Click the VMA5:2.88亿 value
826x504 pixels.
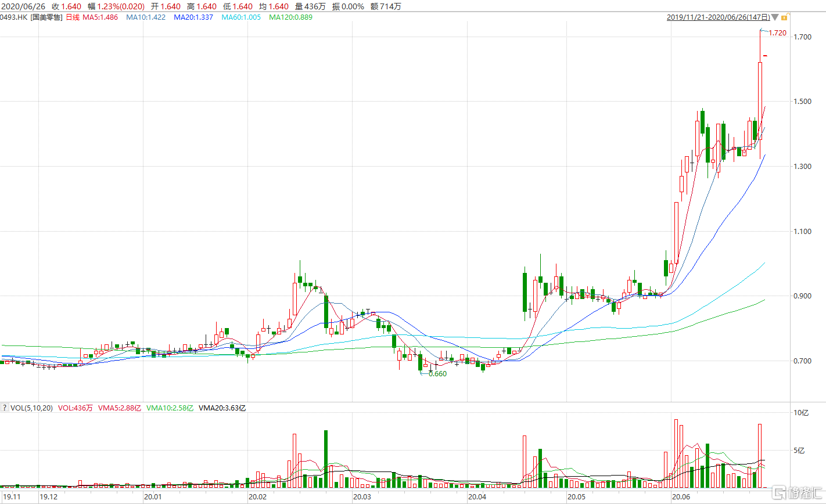120,408
